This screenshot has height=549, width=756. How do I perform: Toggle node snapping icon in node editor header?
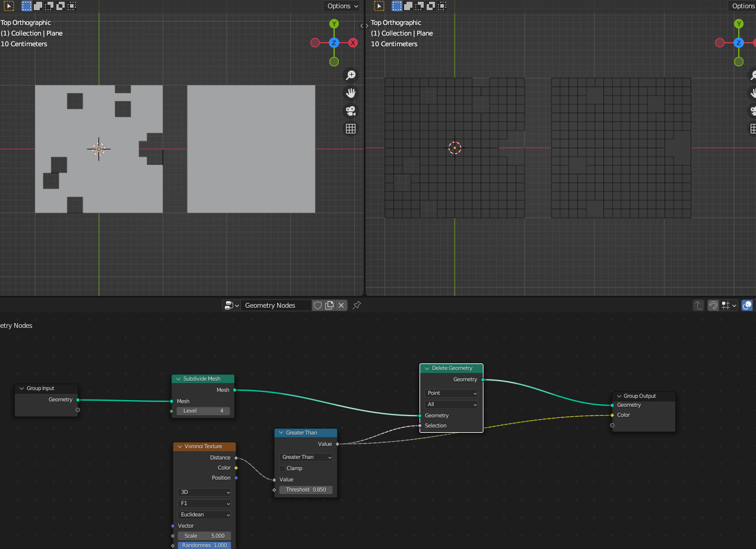pyautogui.click(x=713, y=305)
